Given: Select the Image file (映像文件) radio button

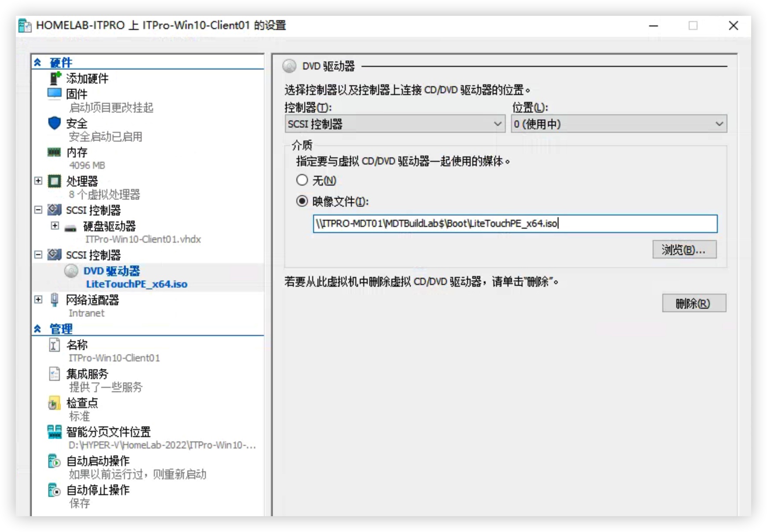Looking at the screenshot, I should pyautogui.click(x=302, y=201).
